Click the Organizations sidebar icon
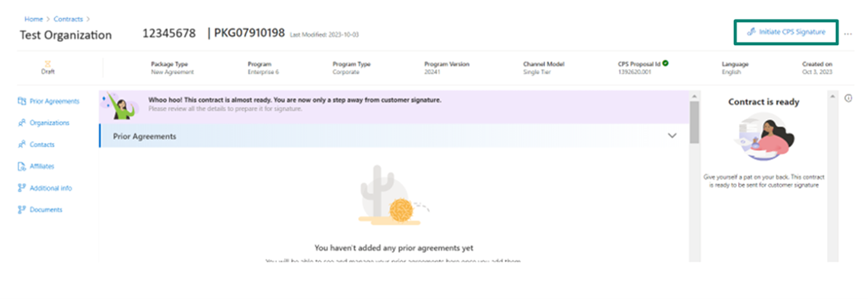The image size is (868, 299). click(x=22, y=123)
